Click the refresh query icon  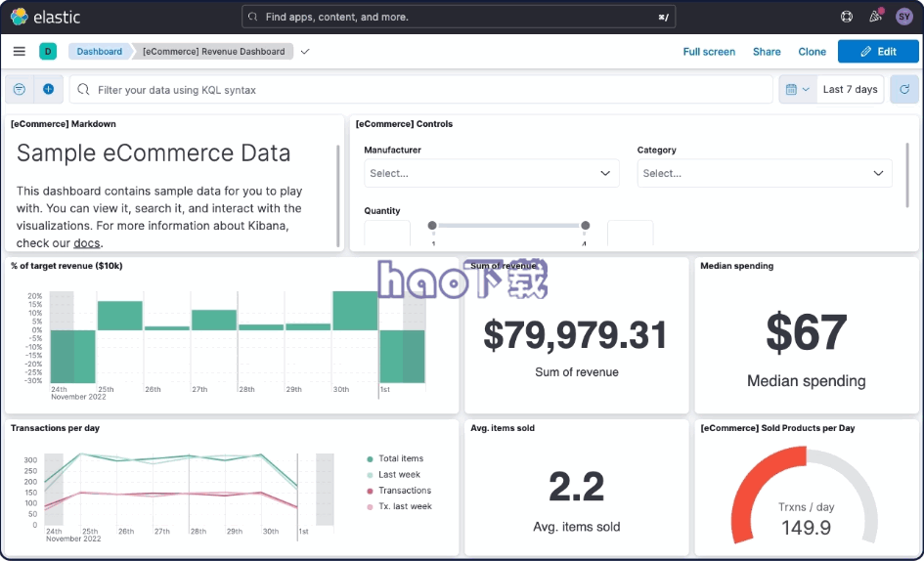coord(903,89)
